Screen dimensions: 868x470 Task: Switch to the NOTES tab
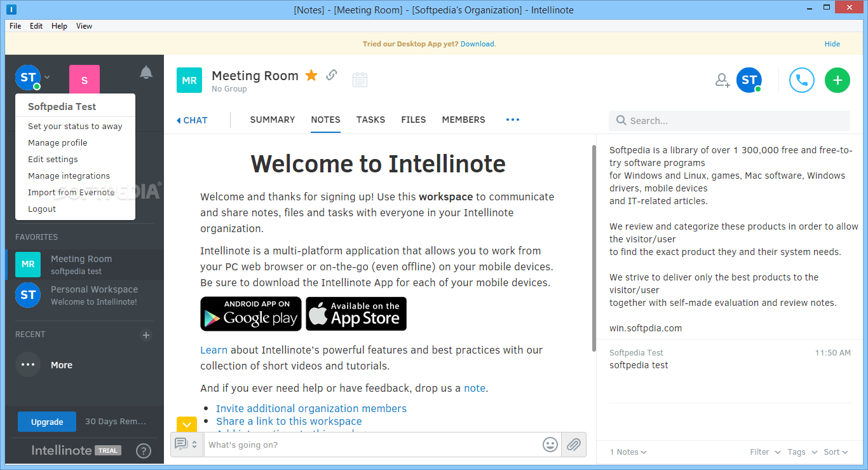tap(325, 120)
